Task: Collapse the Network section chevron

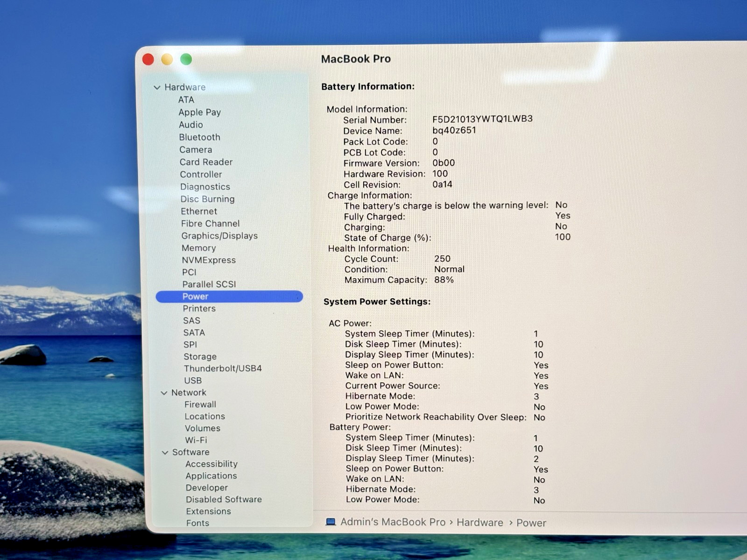Action: 164,393
